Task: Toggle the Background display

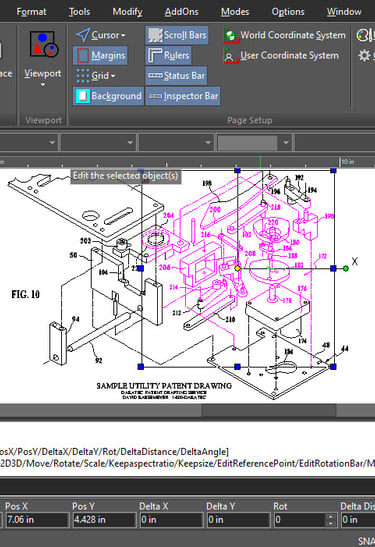Action: click(108, 96)
